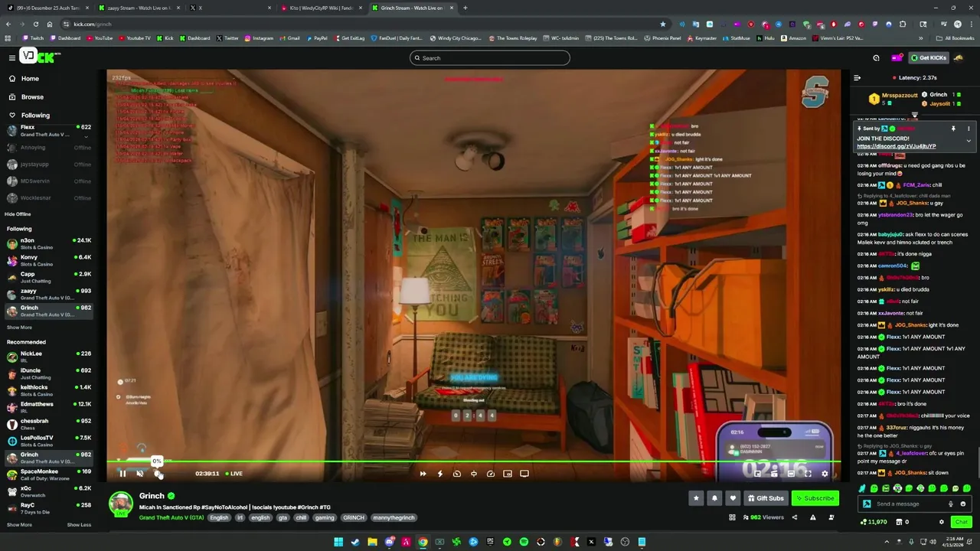This screenshot has height=551, width=980.
Task: Click the Gift Subs button
Action: (x=766, y=498)
